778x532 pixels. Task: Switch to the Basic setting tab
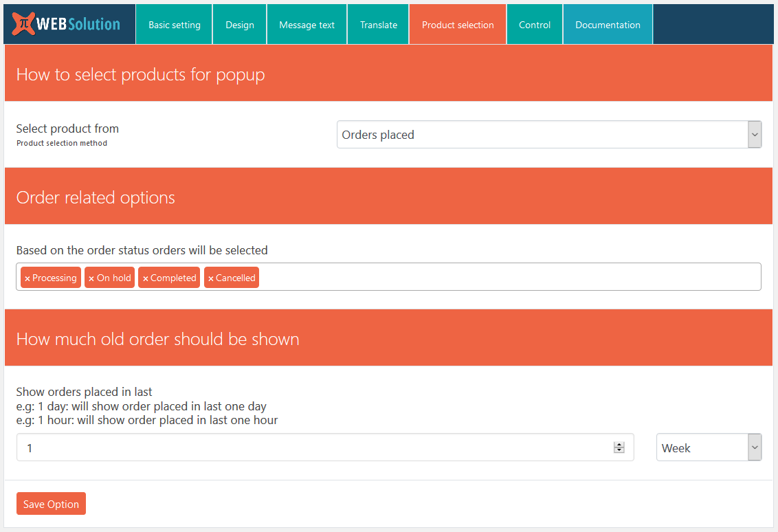coord(173,24)
